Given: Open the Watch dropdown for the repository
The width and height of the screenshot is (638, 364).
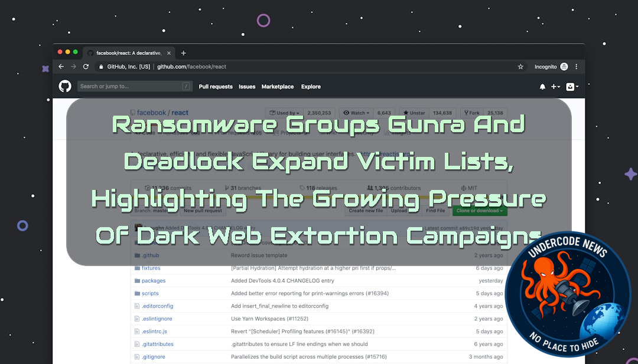Looking at the screenshot, I should [x=356, y=113].
